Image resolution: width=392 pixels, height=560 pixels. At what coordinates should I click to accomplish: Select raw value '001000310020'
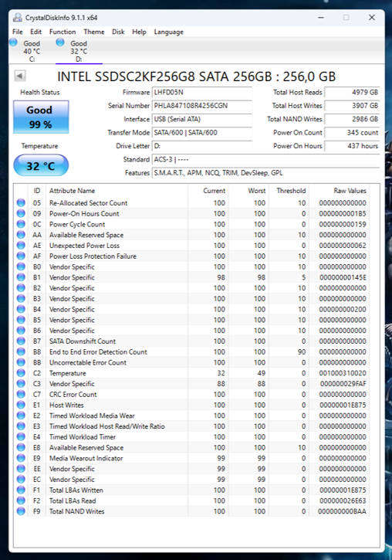point(343,373)
